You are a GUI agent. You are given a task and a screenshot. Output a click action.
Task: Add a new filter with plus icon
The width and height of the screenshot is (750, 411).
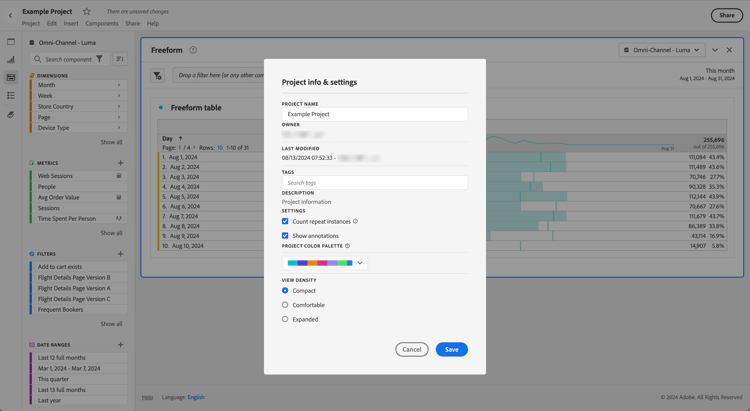121,254
